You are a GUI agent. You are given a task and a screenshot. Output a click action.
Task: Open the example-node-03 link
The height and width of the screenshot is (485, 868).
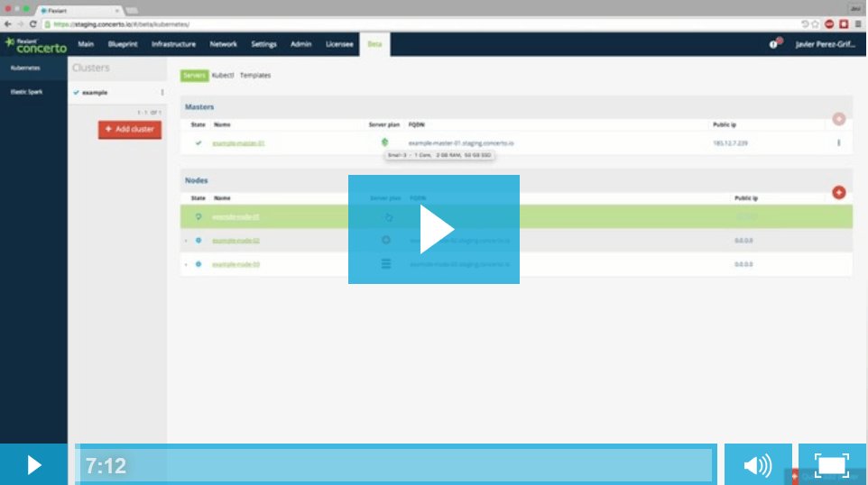(x=235, y=264)
